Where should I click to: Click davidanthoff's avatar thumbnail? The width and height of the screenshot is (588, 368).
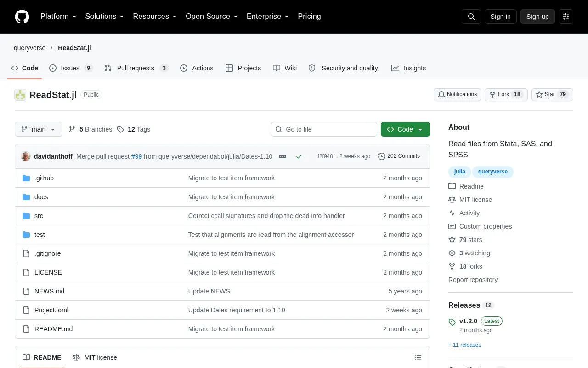(26, 156)
